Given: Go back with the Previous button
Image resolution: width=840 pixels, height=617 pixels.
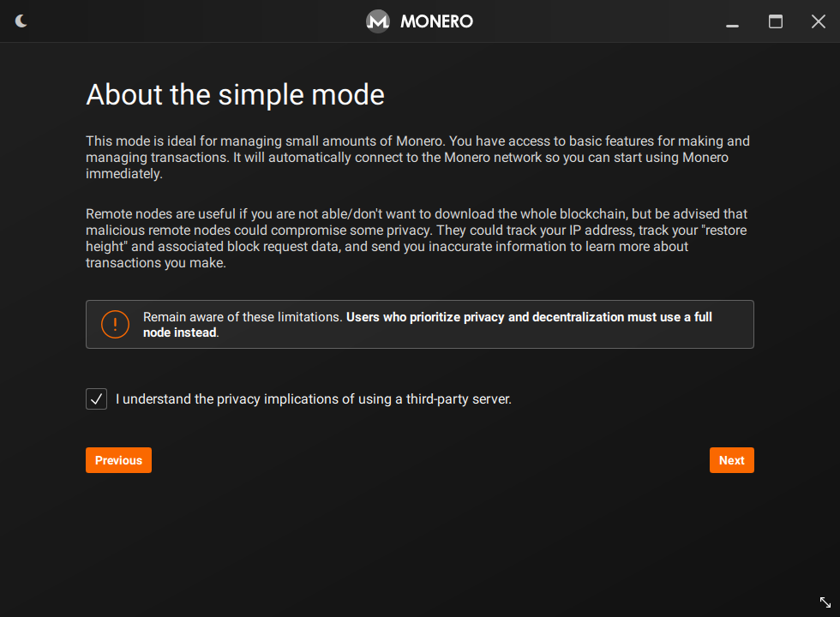Looking at the screenshot, I should tap(118, 460).
